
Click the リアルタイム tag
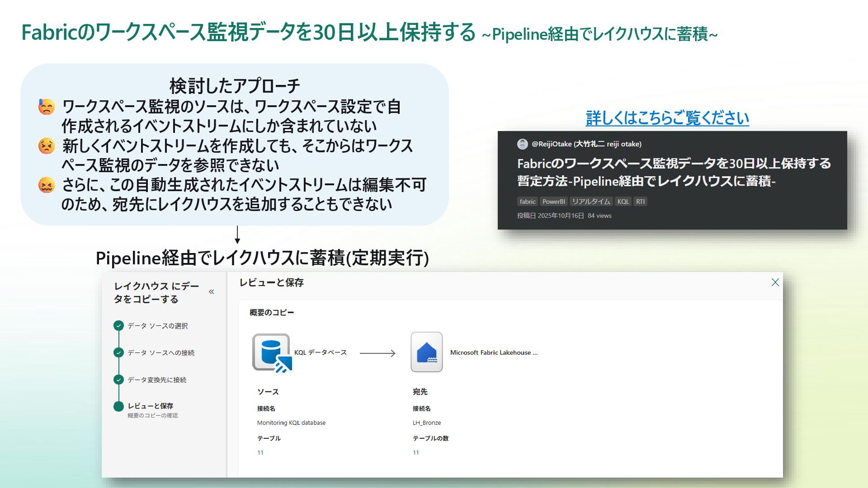(x=591, y=202)
